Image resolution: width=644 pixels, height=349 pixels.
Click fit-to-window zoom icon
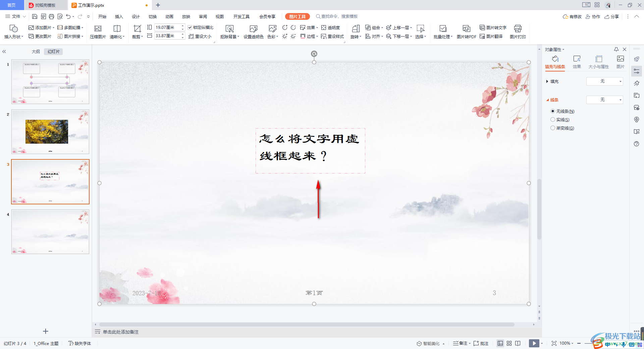[554, 343]
